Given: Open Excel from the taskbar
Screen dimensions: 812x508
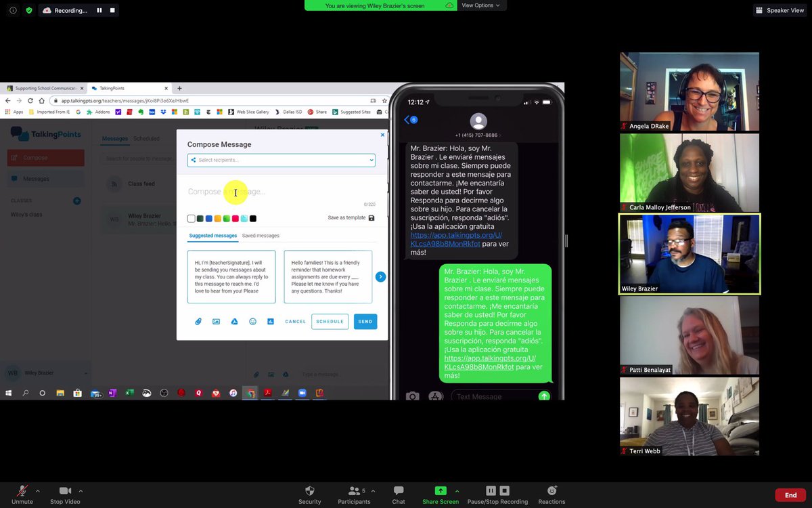Looking at the screenshot, I should tap(129, 393).
